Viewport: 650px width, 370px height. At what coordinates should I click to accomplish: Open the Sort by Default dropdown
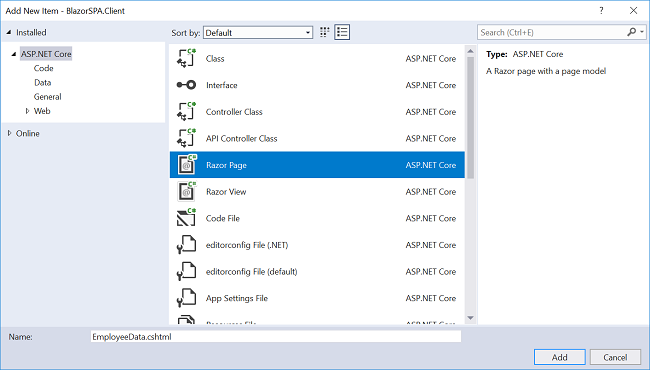pos(258,33)
